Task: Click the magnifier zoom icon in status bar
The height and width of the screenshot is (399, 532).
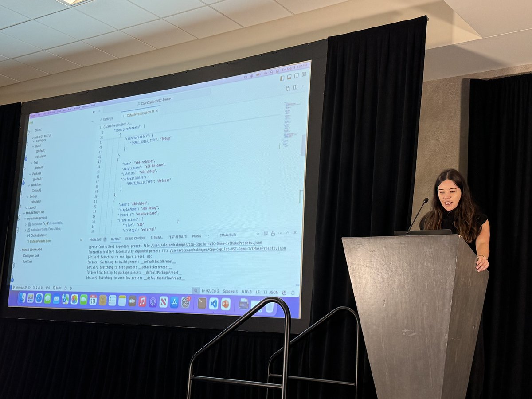Action: pos(196,291)
